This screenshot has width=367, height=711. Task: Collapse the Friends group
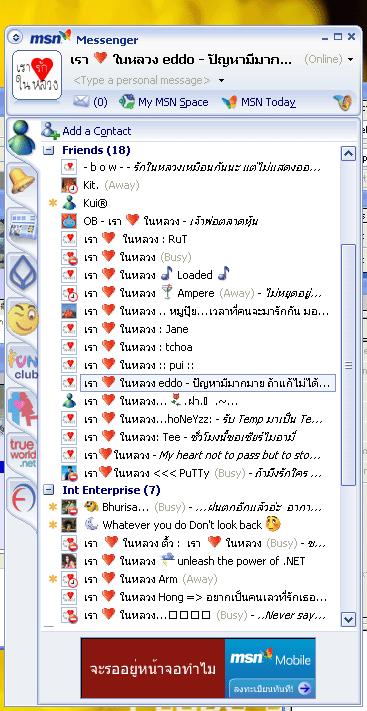pos(48,150)
